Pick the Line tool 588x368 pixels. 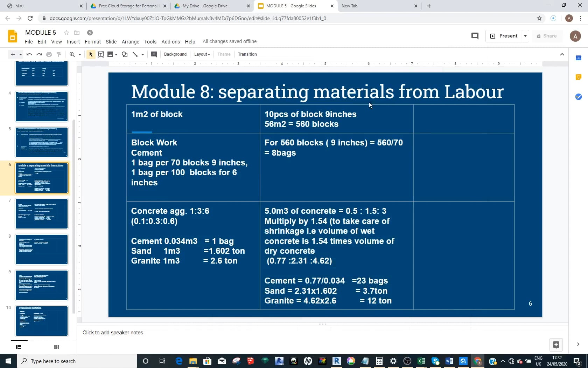click(135, 54)
